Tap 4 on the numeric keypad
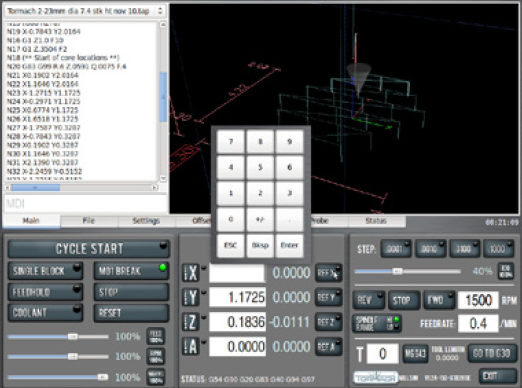 point(231,167)
